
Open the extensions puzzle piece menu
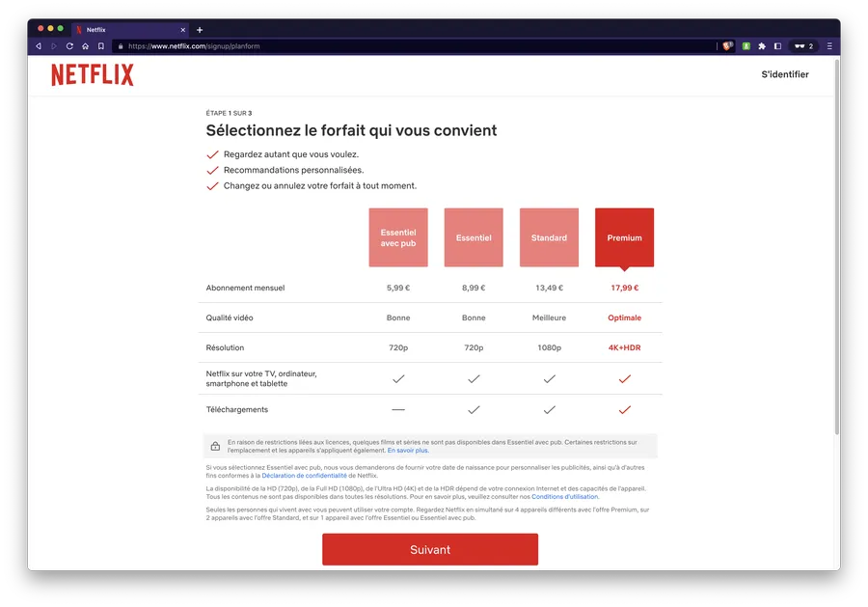click(x=762, y=46)
